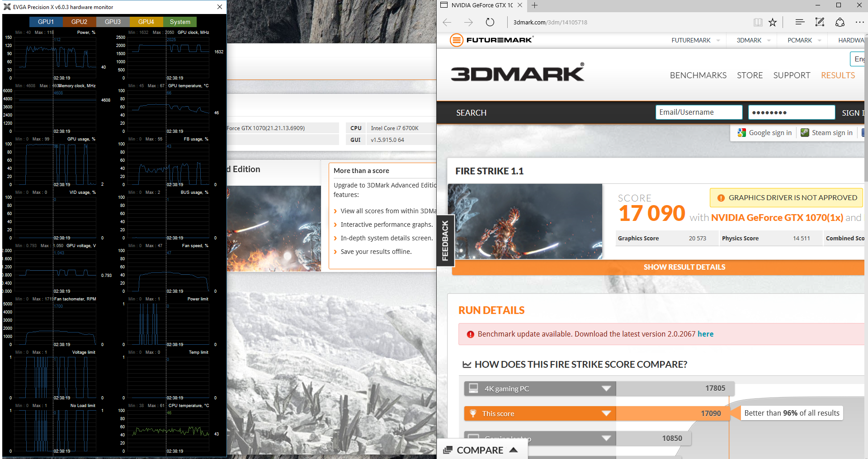Go back in the Edge browser

point(447,22)
